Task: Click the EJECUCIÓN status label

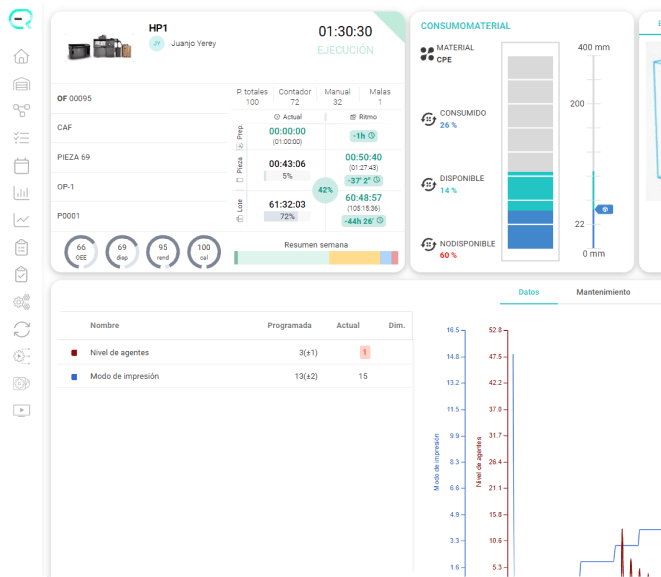Action: (345, 50)
